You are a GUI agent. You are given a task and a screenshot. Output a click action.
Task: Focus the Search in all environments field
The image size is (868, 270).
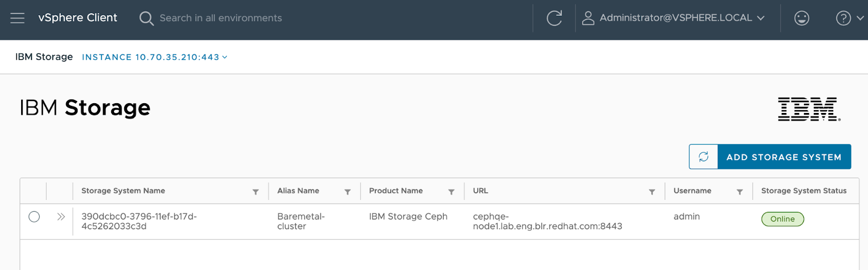point(220,18)
